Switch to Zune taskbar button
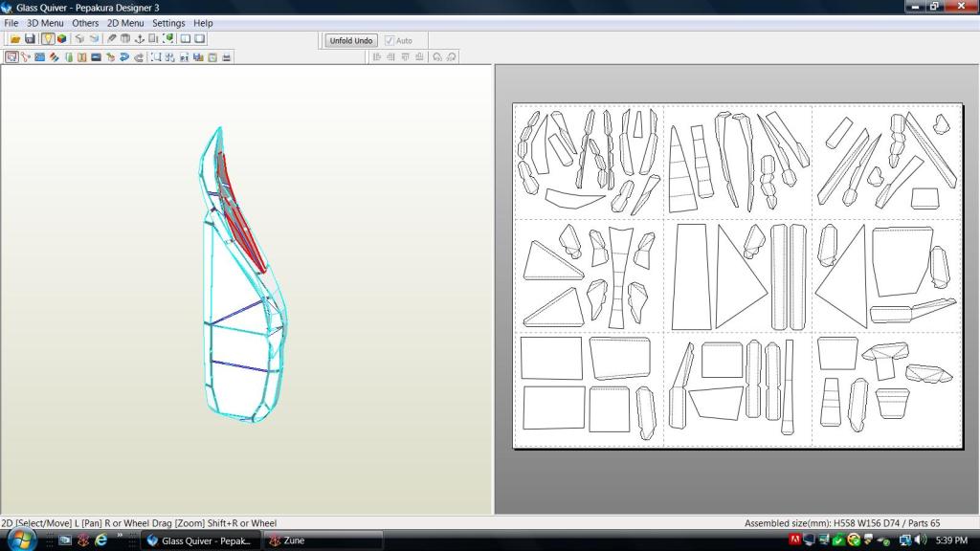The width and height of the screenshot is (980, 551). [323, 540]
